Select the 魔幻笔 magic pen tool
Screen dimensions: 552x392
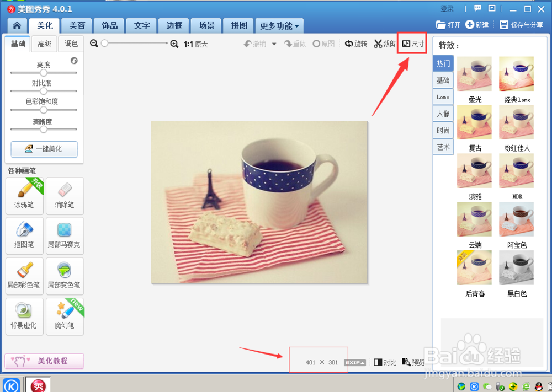point(65,316)
